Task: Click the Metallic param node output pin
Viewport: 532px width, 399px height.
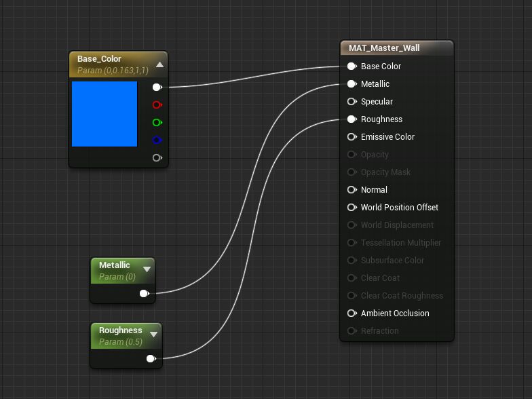Action: coord(144,293)
